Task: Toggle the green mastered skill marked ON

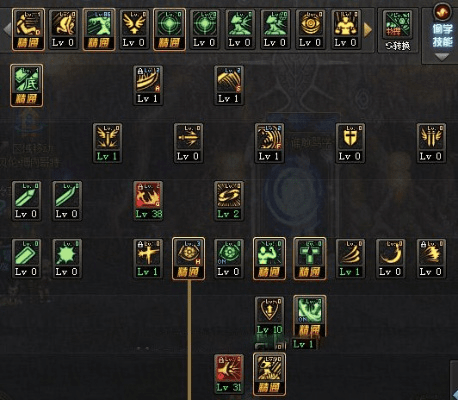Action: coord(310,316)
